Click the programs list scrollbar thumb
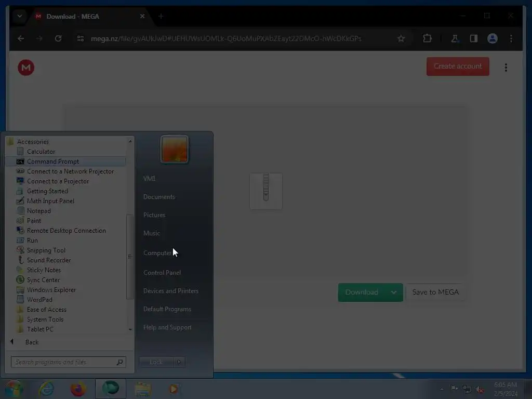Screen dimensions: 532x399 coord(130,257)
